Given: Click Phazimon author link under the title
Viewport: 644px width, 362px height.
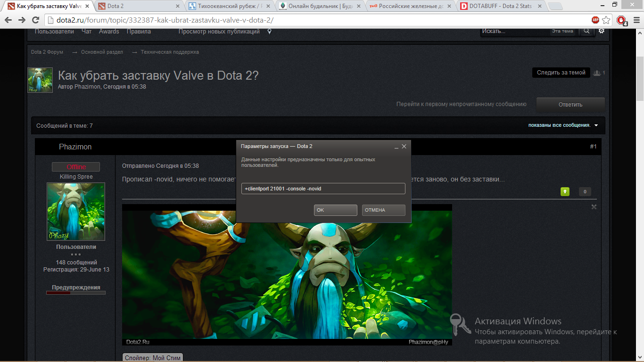Looking at the screenshot, I should [87, 87].
